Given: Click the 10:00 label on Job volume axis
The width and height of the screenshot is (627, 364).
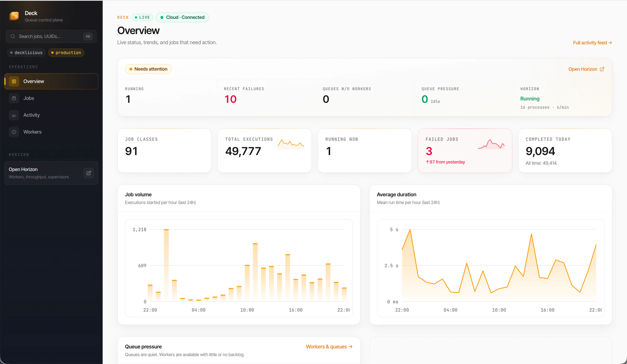Looking at the screenshot, I should pyautogui.click(x=247, y=310).
